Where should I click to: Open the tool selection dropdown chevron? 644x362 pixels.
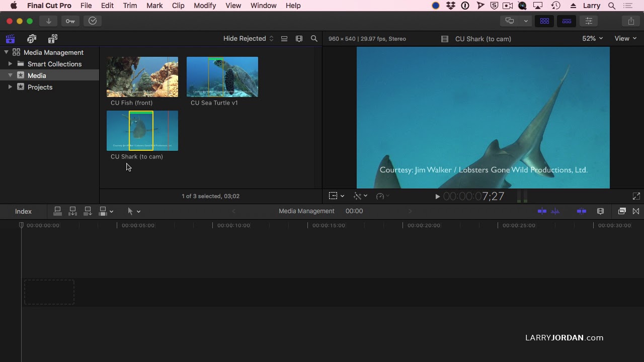click(x=139, y=212)
